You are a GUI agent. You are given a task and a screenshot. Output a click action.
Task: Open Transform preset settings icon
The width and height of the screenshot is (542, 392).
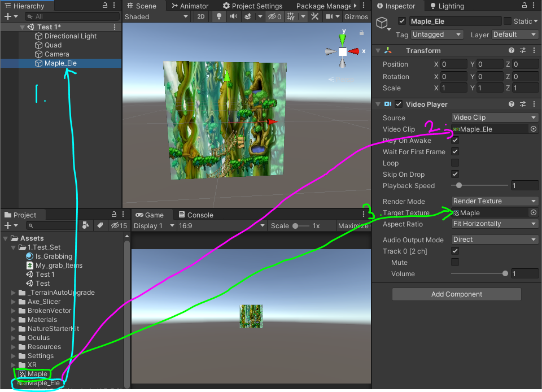[523, 50]
